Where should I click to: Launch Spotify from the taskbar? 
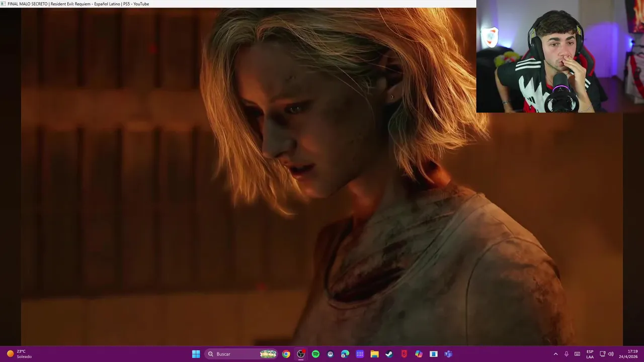[315, 354]
